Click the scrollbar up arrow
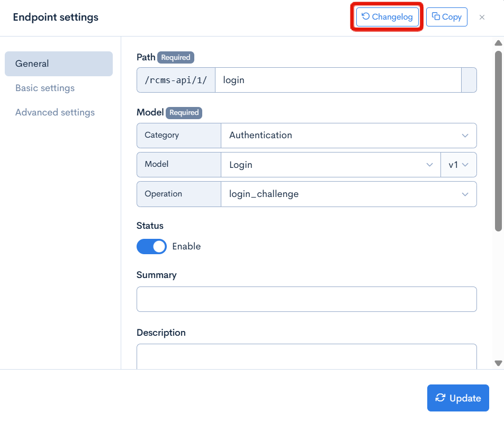 (x=498, y=43)
